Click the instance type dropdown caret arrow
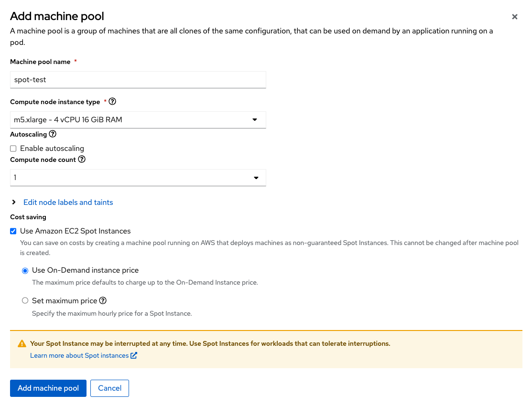The image size is (532, 405). [x=254, y=119]
